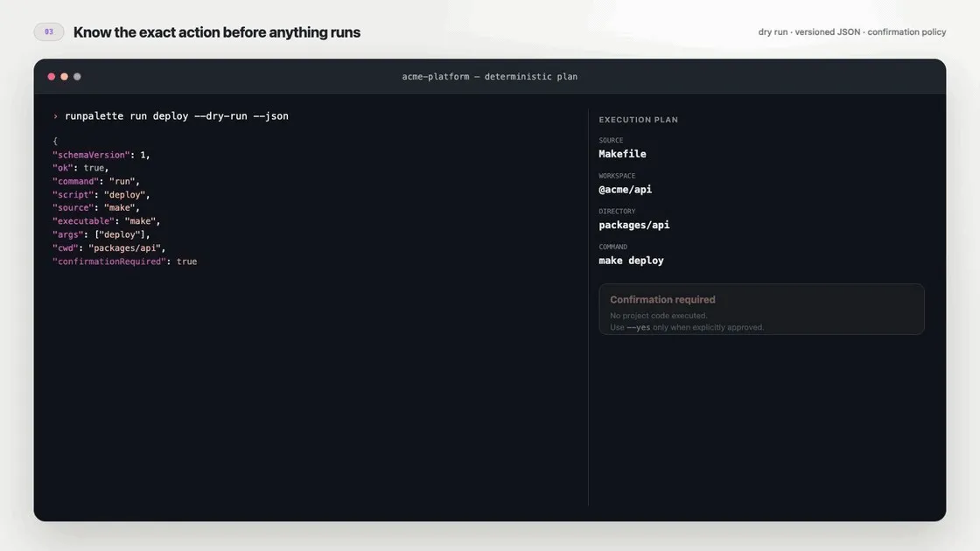Click the '@acme/api' workspace value
Image resolution: width=980 pixels, height=551 pixels.
pos(625,189)
